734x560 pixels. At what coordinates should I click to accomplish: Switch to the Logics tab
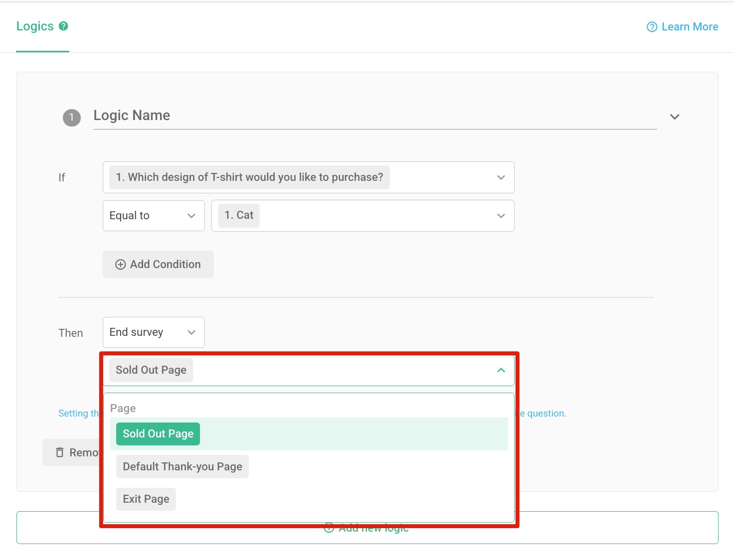(x=35, y=26)
